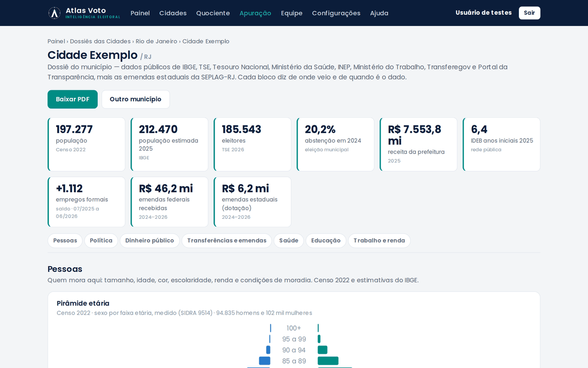
Task: Click the 185.543 eleitores card
Action: click(252, 144)
